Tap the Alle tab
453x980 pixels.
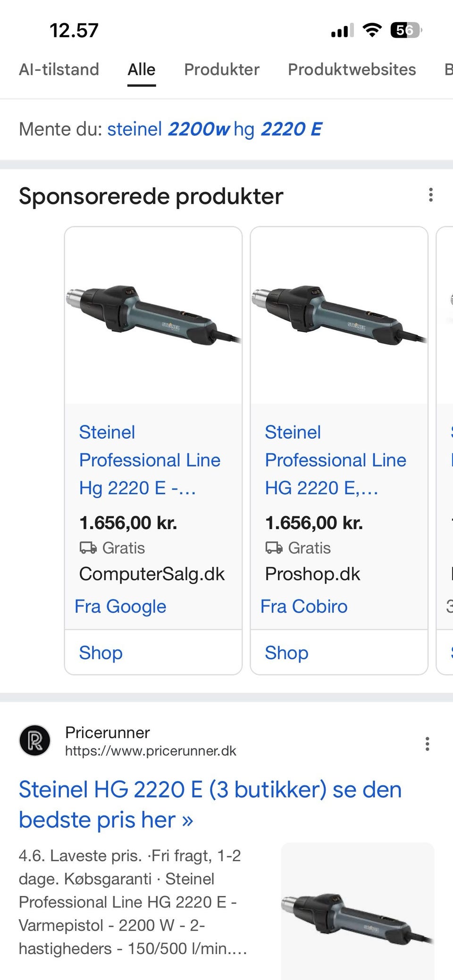[142, 70]
